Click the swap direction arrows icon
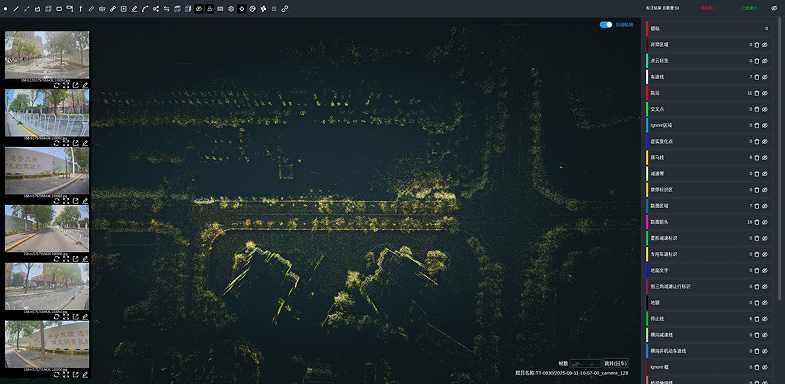 click(167, 9)
